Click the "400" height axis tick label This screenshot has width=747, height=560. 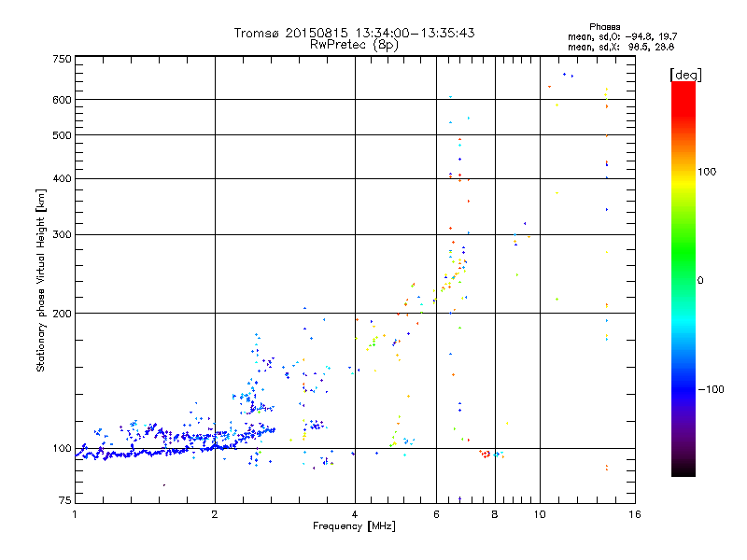point(63,178)
